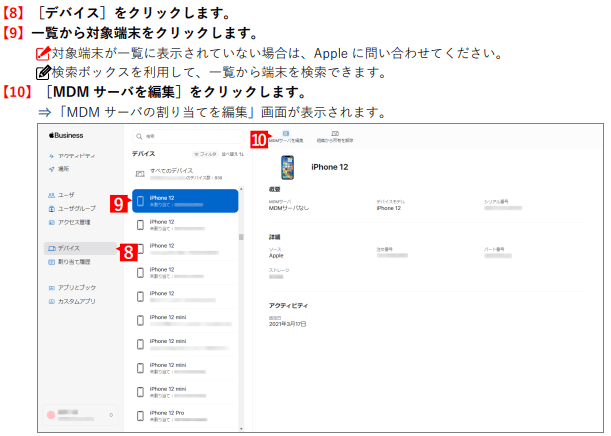Open the 並べ替え sort options
This screenshot has width=611, height=436.
pyautogui.click(x=233, y=154)
